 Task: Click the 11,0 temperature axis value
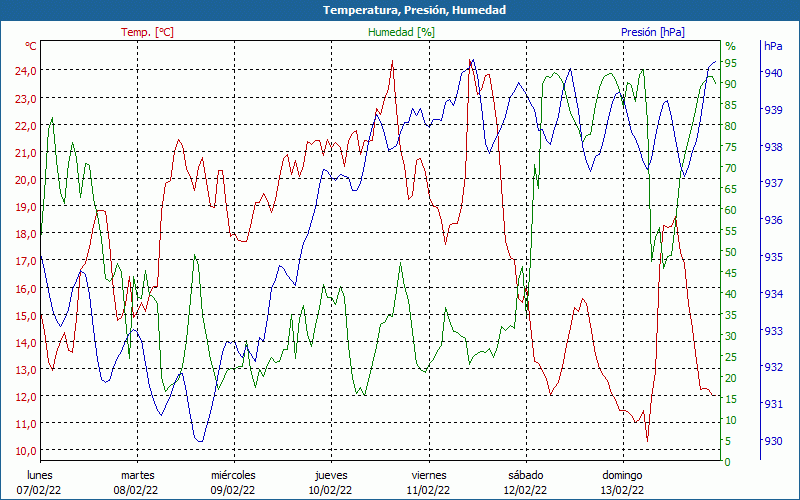click(25, 423)
